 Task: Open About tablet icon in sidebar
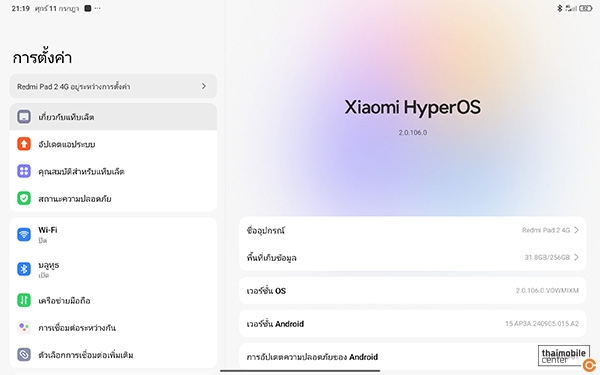click(24, 117)
